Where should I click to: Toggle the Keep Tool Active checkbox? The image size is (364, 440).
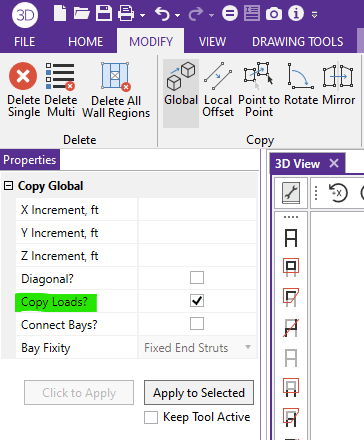151,417
